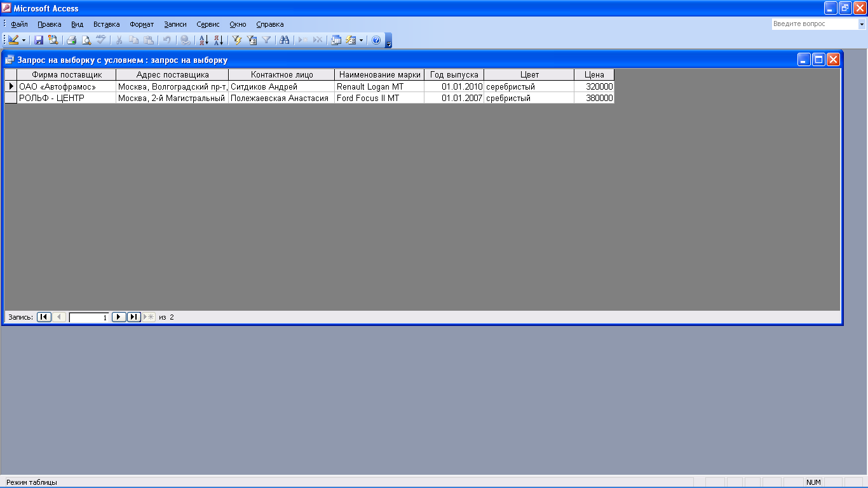
Task: Open the Окно menu
Action: [238, 24]
